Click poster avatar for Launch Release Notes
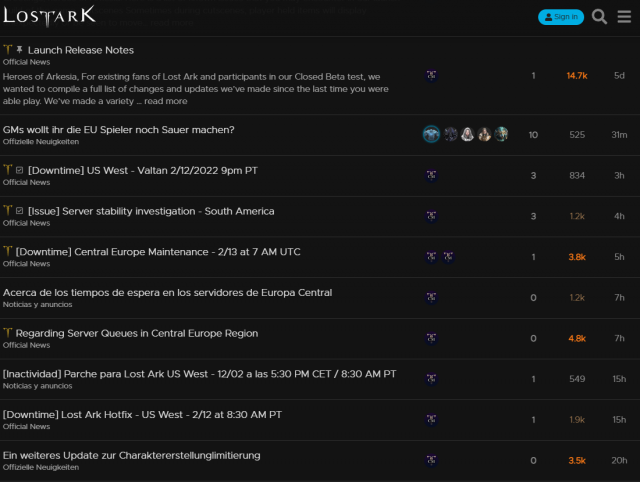 431,75
